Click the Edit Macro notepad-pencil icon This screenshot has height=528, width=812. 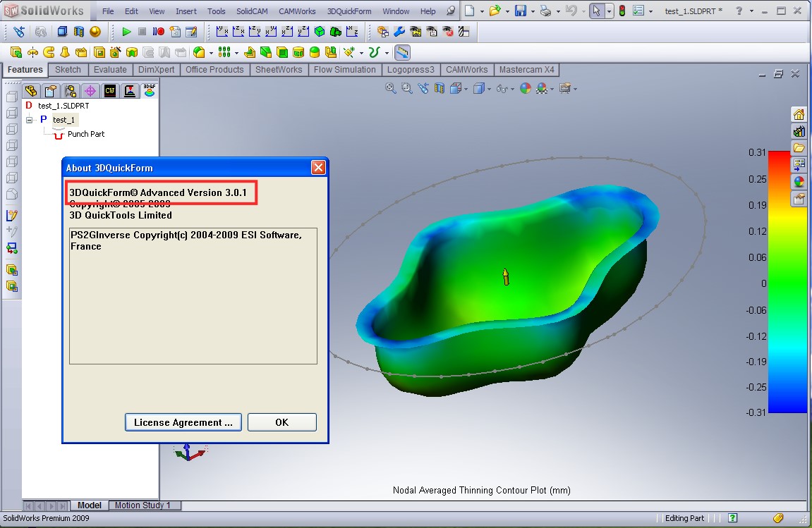coord(192,32)
